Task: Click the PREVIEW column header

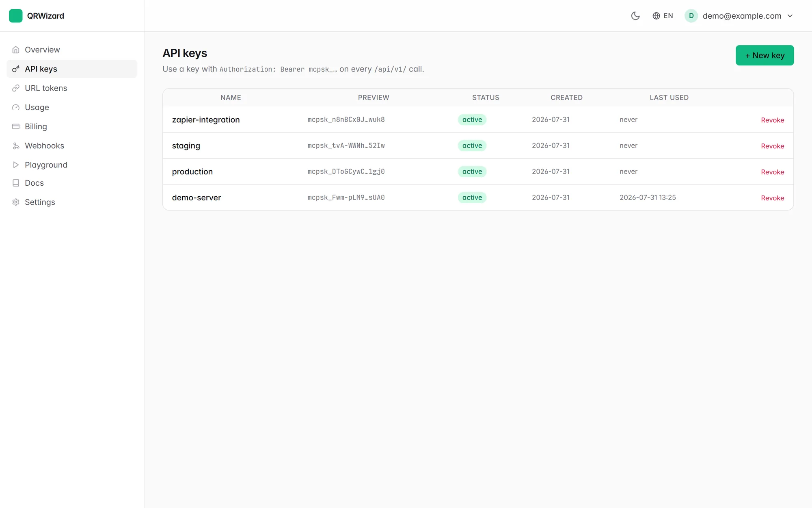Action: (x=374, y=98)
